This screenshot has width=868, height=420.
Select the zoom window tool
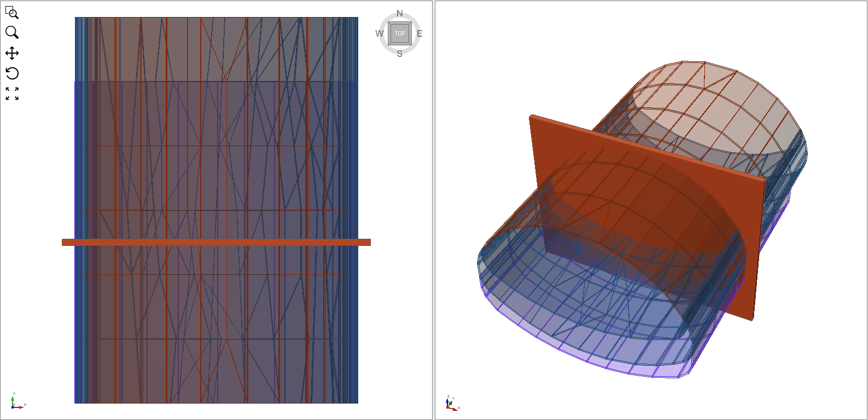click(x=12, y=12)
